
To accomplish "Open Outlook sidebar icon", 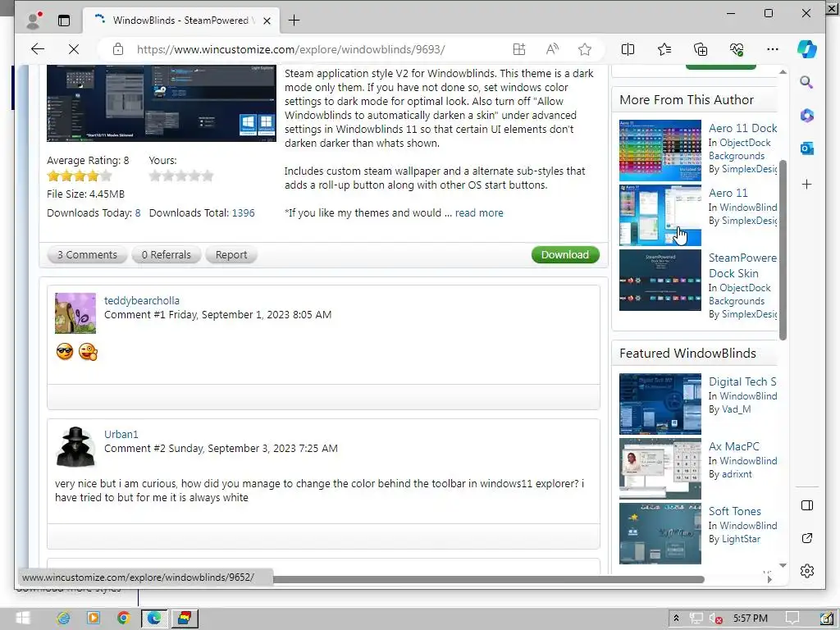I will pos(807,148).
